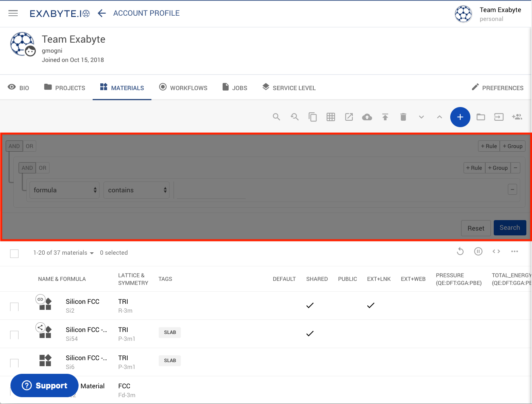Import materials from the cloud
Screen dimensions: 532x404
(367, 117)
